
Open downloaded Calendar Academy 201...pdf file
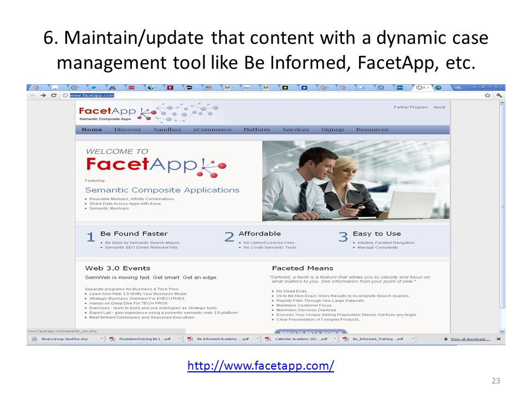click(301, 339)
